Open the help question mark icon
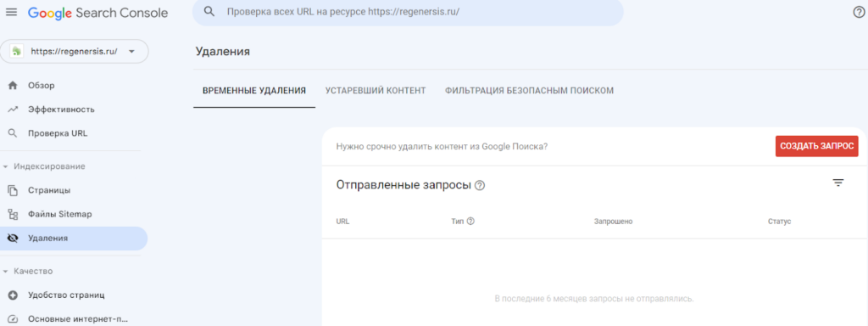The image size is (868, 326). 859,13
